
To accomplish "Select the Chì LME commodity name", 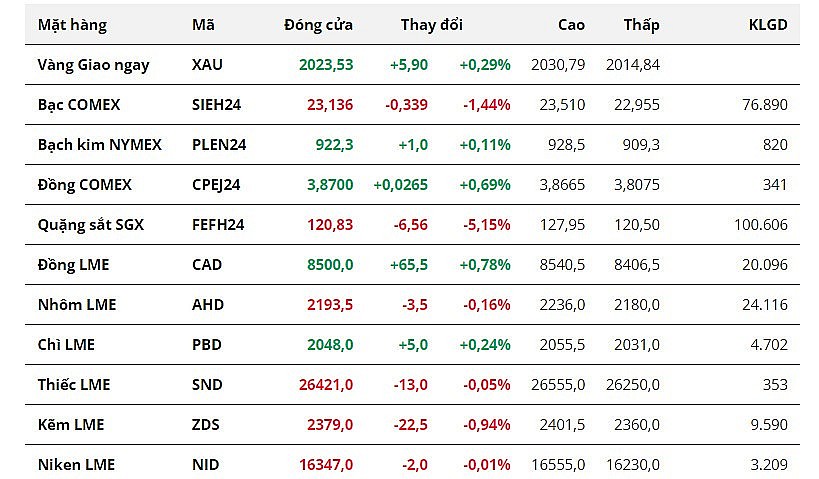I will point(66,345).
